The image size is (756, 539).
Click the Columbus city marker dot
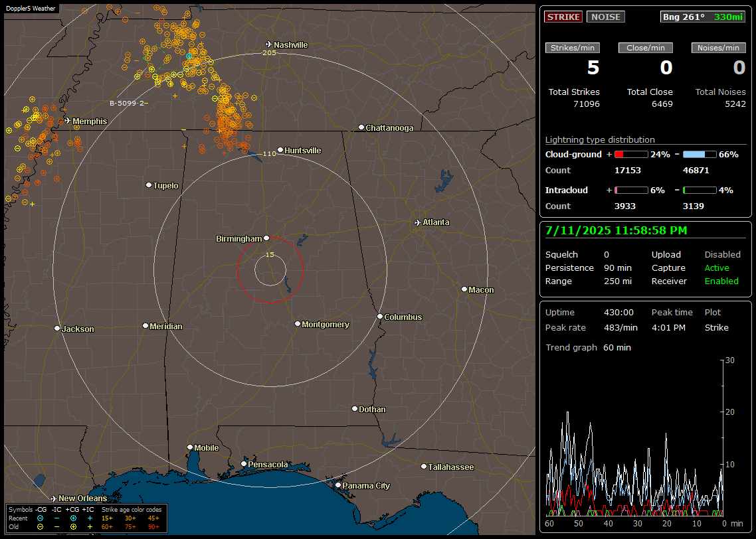coord(380,317)
